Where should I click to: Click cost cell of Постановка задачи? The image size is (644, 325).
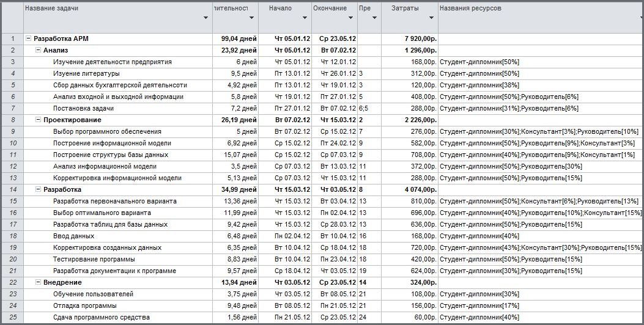tap(409, 108)
